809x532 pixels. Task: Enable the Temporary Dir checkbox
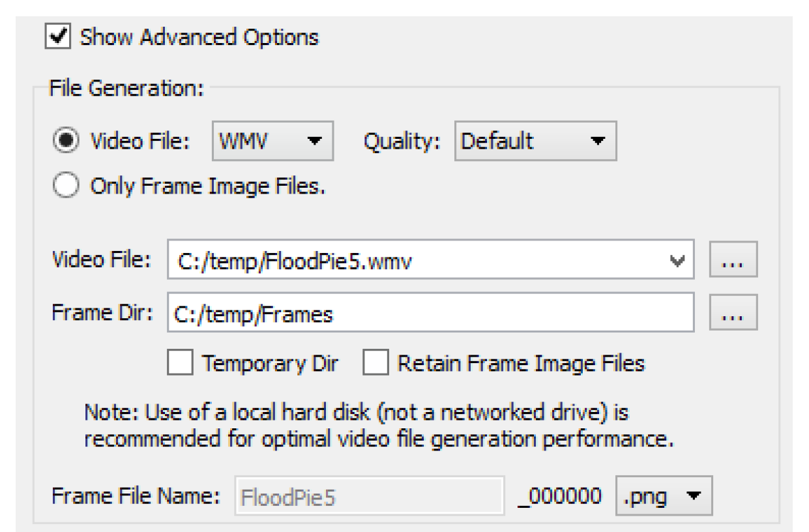(180, 363)
